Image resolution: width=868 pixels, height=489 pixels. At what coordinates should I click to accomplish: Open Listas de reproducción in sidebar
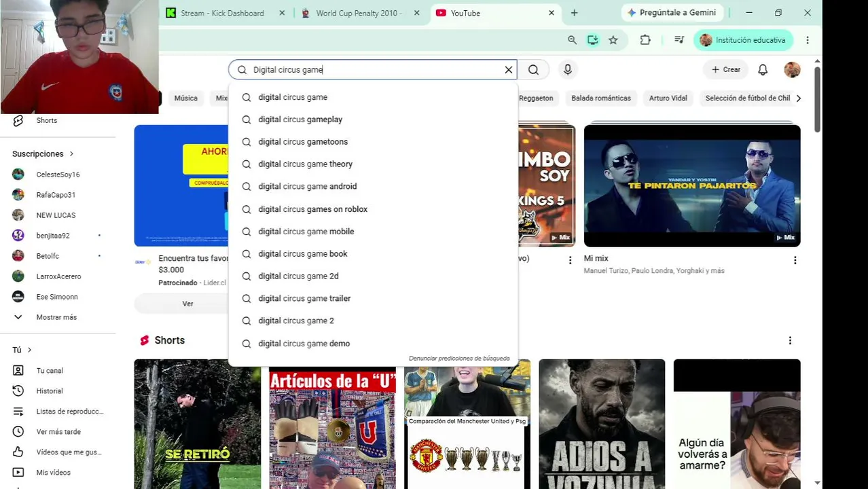(x=58, y=412)
